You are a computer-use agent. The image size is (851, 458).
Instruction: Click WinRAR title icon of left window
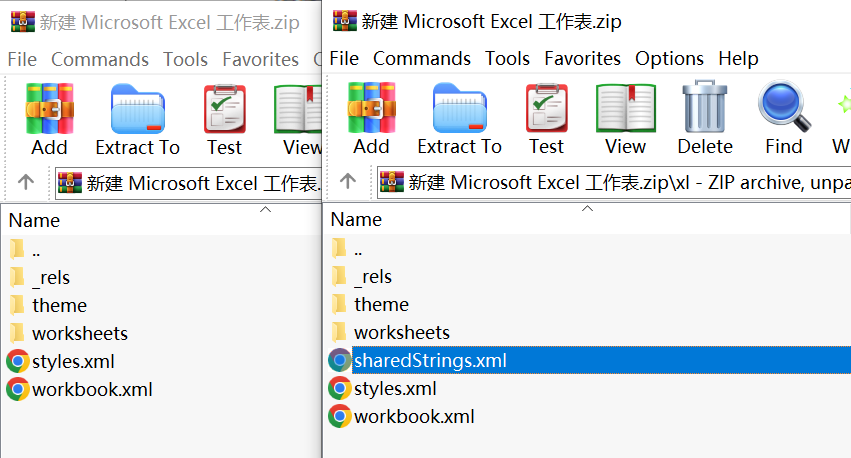tap(23, 22)
